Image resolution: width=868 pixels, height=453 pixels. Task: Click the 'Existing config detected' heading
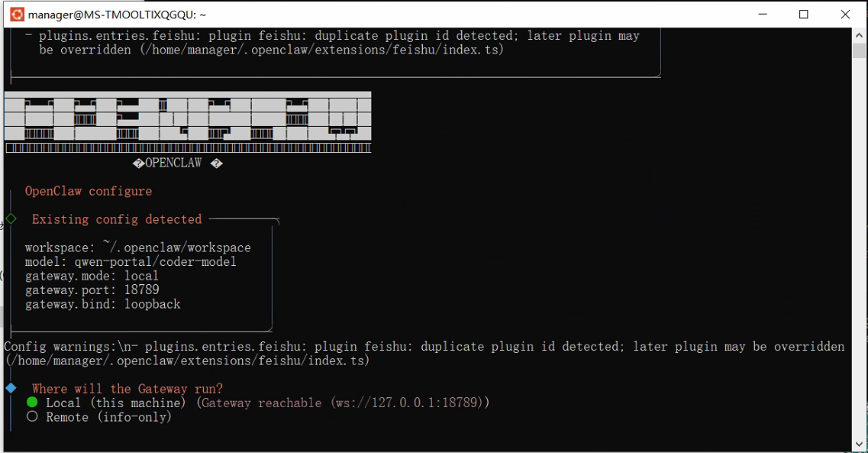pos(117,219)
